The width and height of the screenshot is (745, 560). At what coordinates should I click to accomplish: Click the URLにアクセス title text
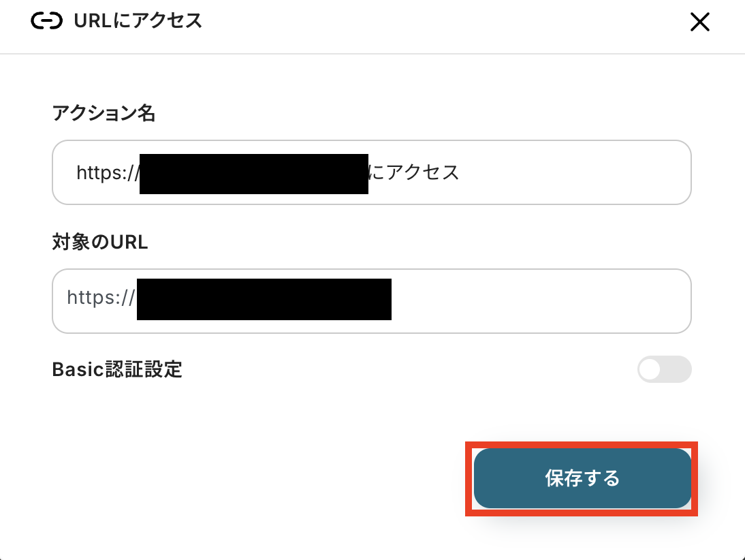138,21
